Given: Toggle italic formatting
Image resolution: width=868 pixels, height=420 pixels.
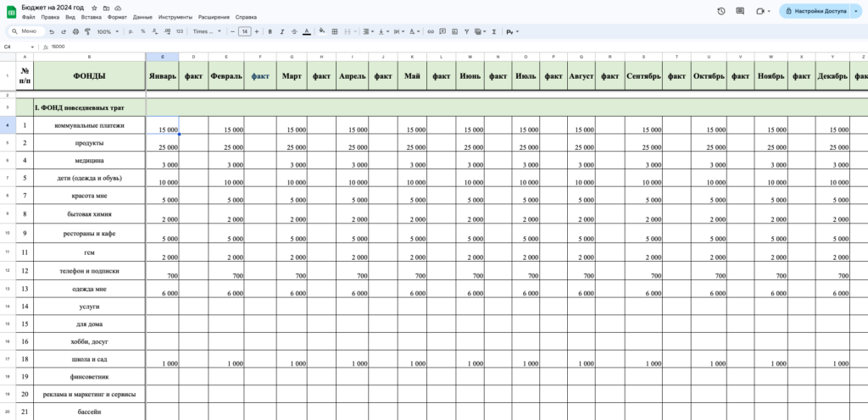Looking at the screenshot, I should click(281, 31).
